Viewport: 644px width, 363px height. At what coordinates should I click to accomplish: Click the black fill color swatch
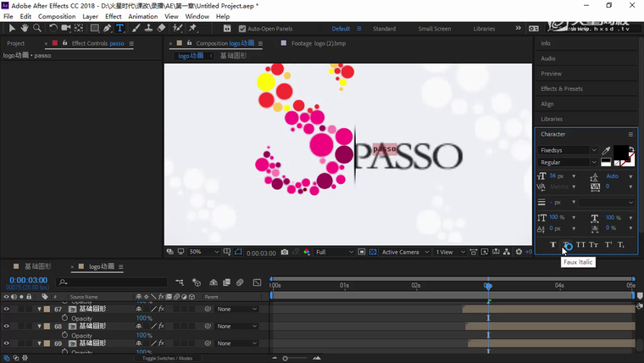click(621, 153)
